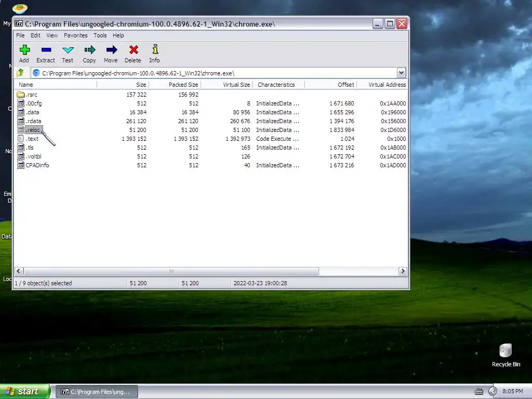Select the .00cfg file icon
This screenshot has height=399, width=532.
(x=21, y=103)
